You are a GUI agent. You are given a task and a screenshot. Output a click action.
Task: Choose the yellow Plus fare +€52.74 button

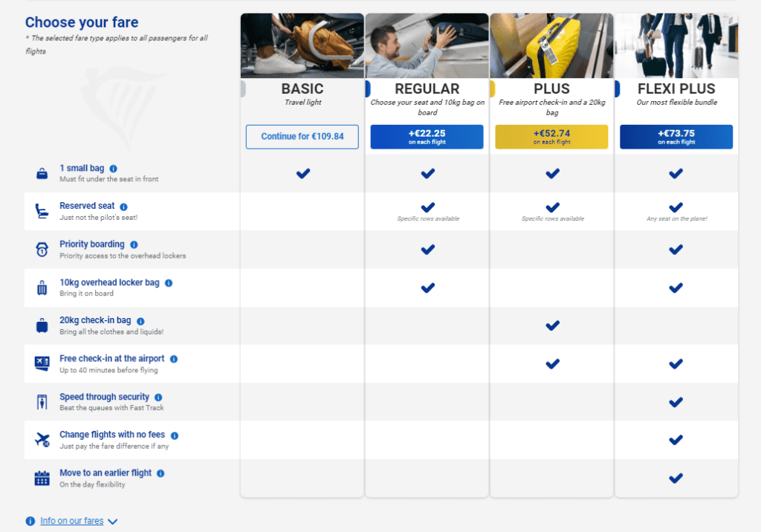point(552,137)
